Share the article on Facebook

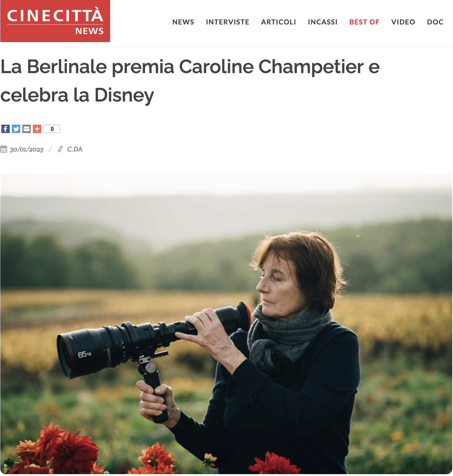click(5, 129)
